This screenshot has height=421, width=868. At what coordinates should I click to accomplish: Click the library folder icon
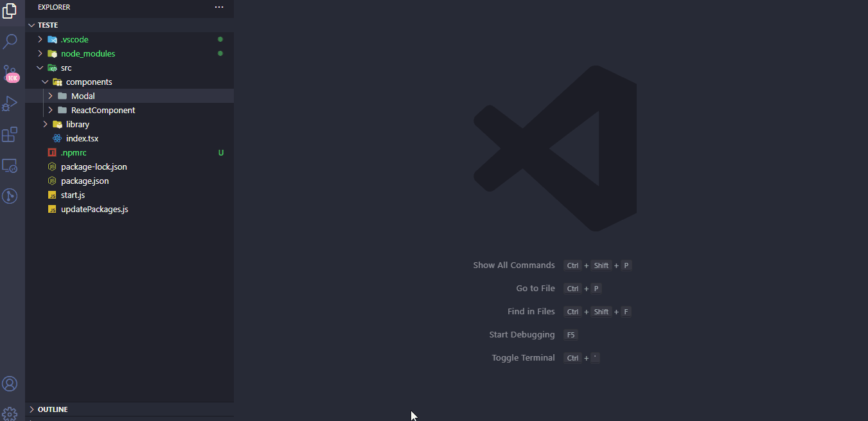coord(58,124)
